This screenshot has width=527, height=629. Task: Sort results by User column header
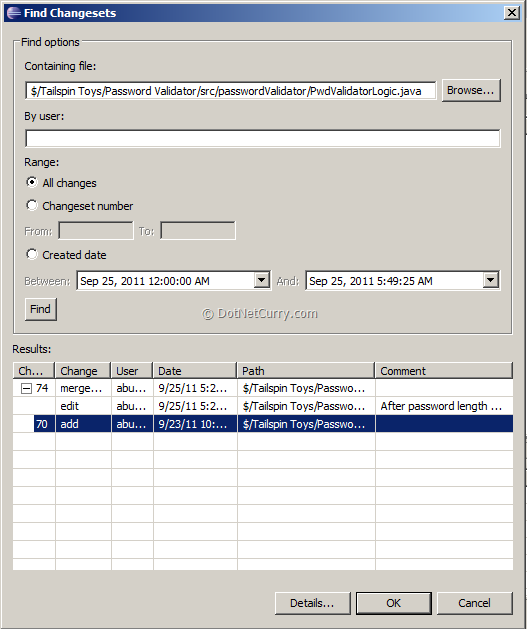(x=132, y=371)
